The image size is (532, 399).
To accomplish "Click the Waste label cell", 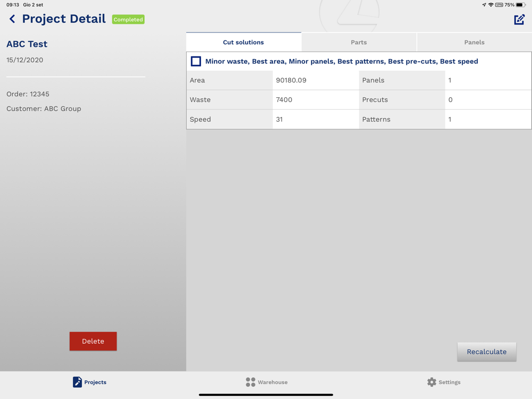I will pyautogui.click(x=230, y=100).
